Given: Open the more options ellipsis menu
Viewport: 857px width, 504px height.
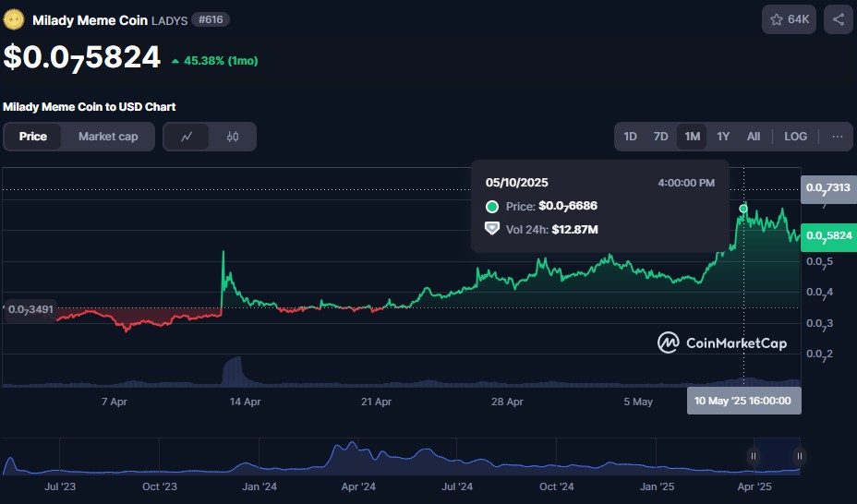Looking at the screenshot, I should [838, 137].
